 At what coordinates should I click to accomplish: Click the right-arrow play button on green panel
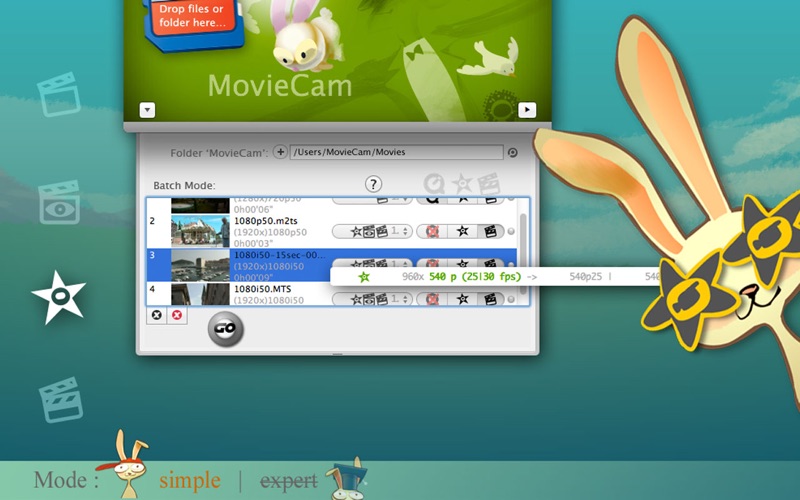(x=527, y=110)
